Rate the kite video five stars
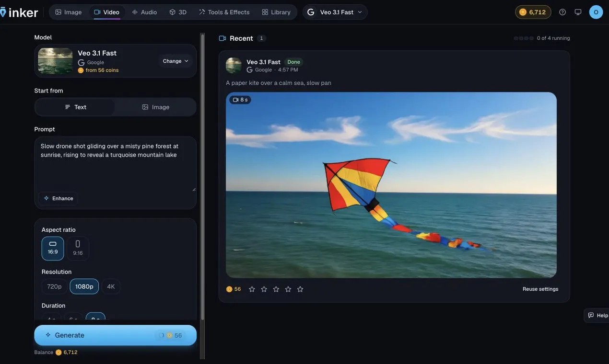 [300, 289]
